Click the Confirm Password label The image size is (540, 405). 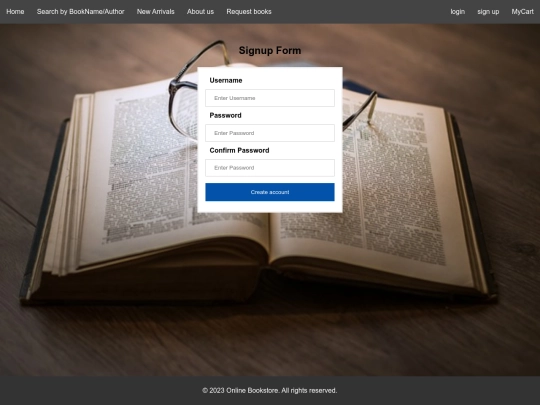[239, 150]
